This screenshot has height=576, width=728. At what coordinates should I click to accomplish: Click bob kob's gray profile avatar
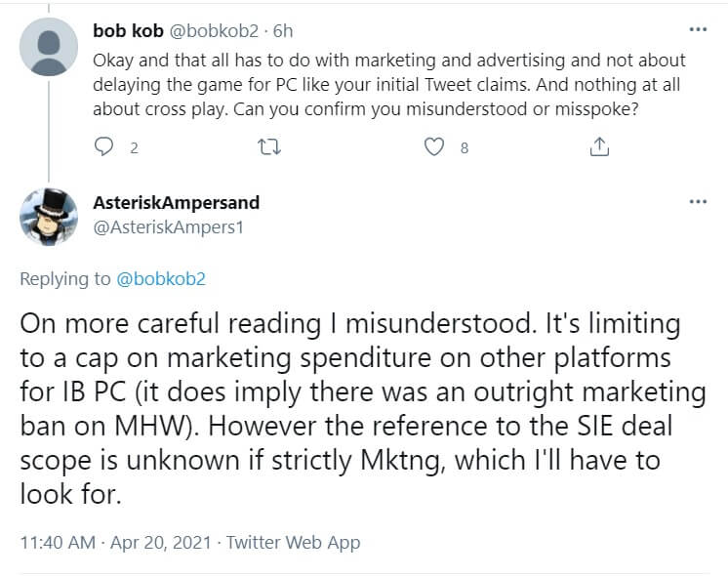click(x=48, y=45)
